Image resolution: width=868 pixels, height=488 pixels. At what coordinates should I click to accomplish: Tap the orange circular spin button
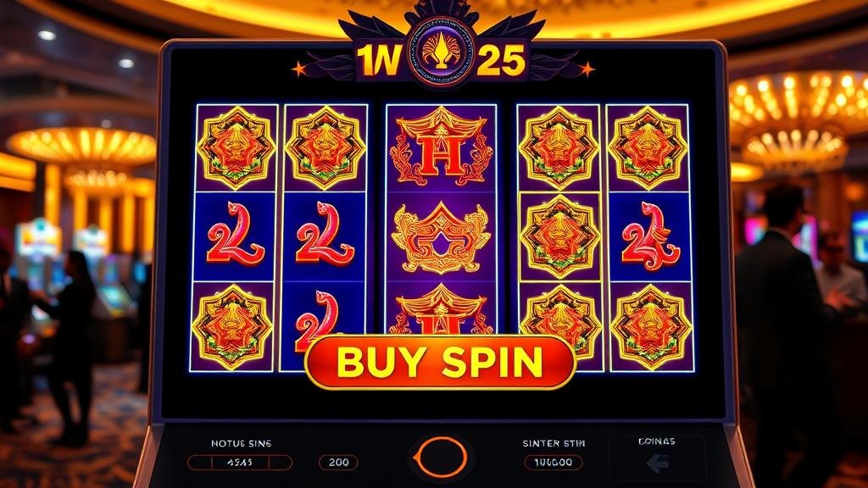441,457
